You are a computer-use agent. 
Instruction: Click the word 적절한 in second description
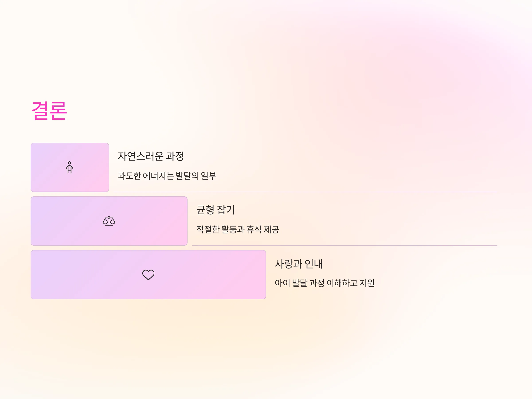[208, 229]
